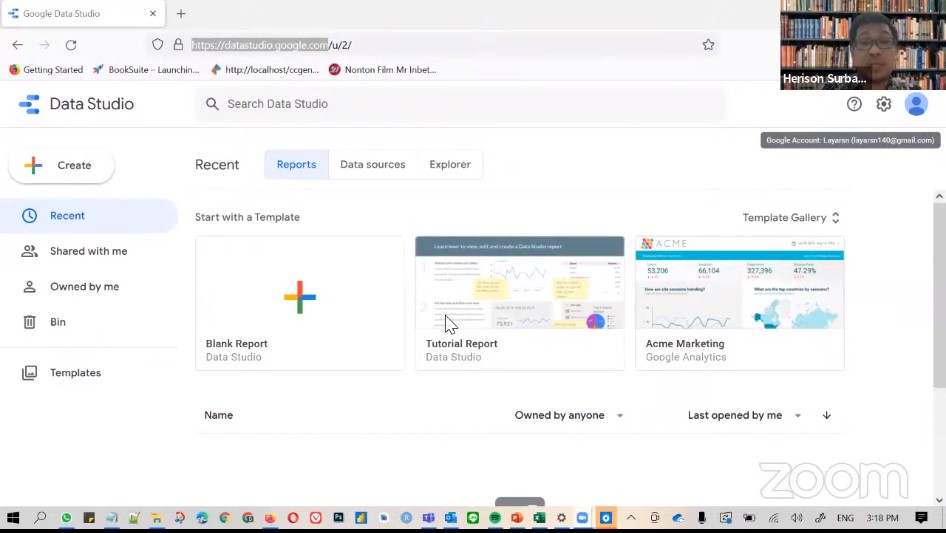Image resolution: width=946 pixels, height=533 pixels.
Task: Show hidden system tray icons
Action: click(631, 518)
